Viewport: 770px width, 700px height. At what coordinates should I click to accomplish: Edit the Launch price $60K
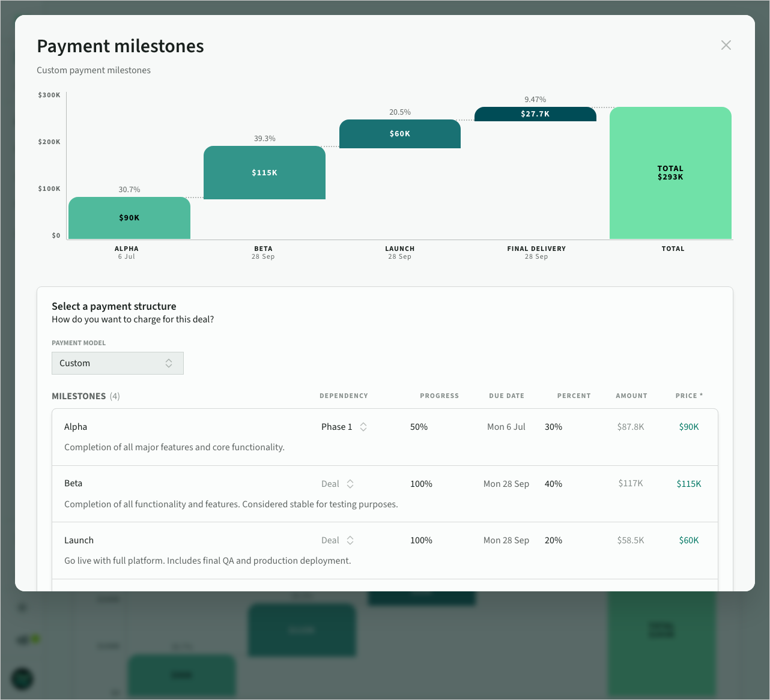(688, 540)
